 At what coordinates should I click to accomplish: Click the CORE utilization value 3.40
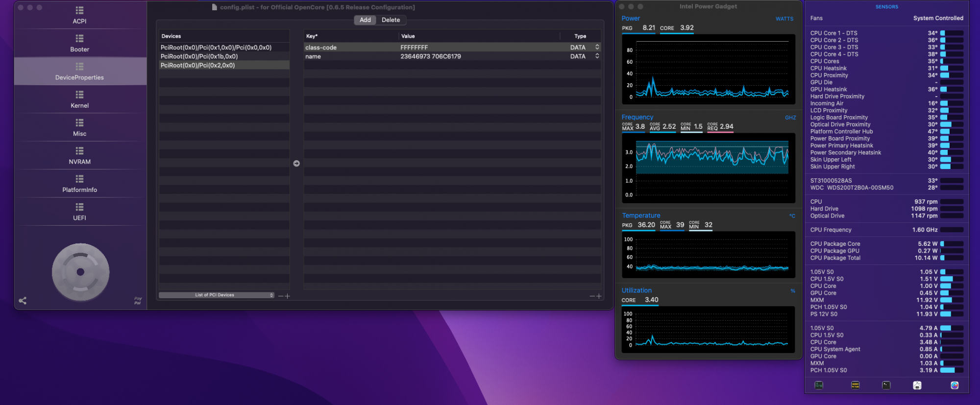pyautogui.click(x=652, y=300)
